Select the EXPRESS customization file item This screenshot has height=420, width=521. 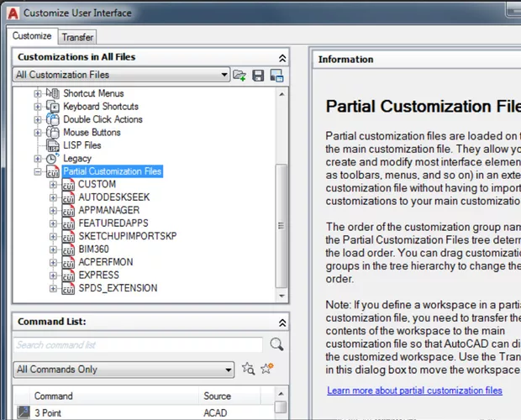coord(98,275)
